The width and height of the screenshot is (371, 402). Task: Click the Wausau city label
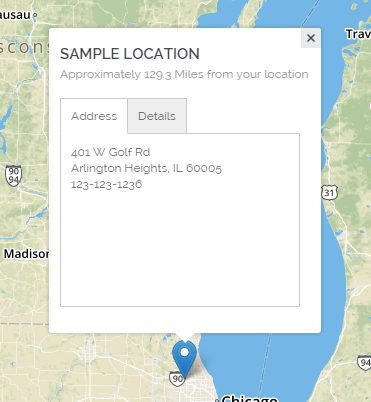click(16, 15)
